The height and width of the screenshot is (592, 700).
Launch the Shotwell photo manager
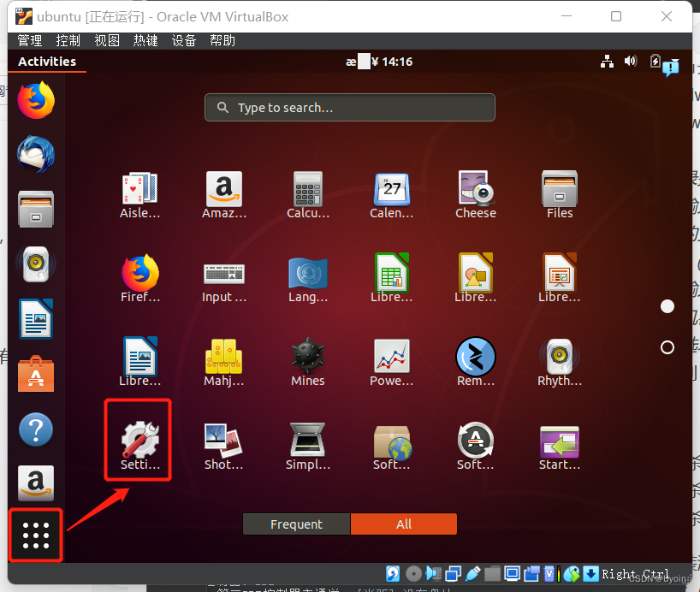[224, 446]
